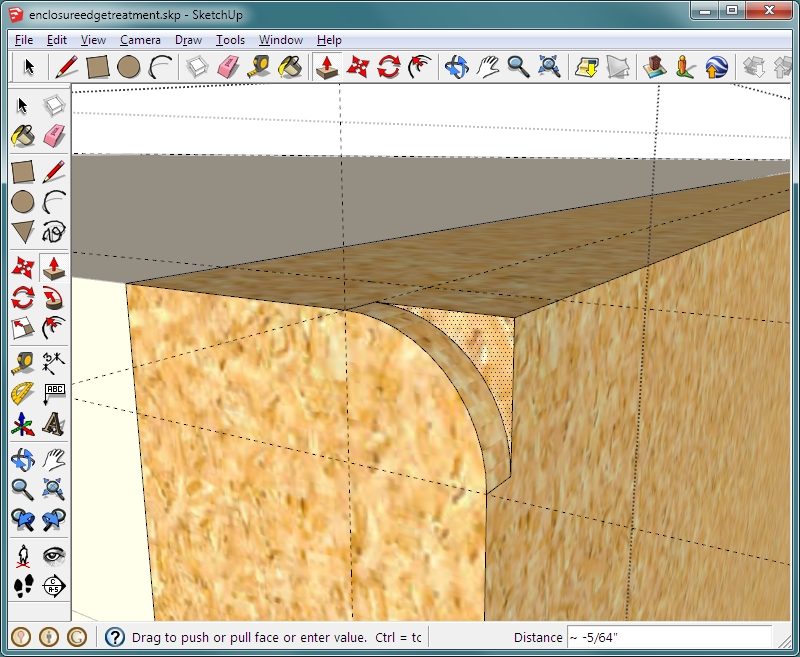Open the Tools menu
The height and width of the screenshot is (657, 800).
[x=230, y=40]
